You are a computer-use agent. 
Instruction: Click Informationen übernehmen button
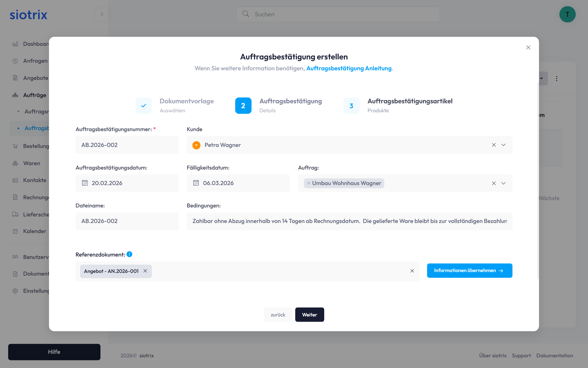[x=470, y=271]
